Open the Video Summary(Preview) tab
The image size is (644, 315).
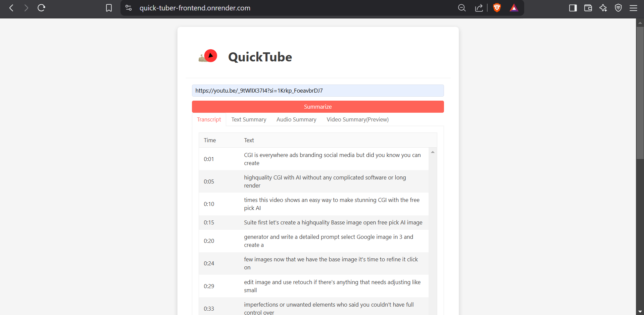tap(358, 119)
